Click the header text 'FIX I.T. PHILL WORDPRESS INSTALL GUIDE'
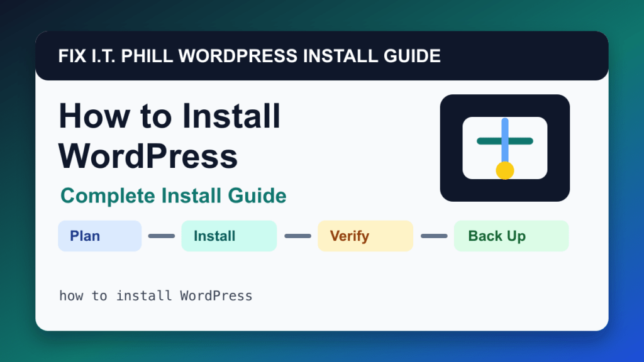This screenshot has height=362, width=644. click(249, 56)
